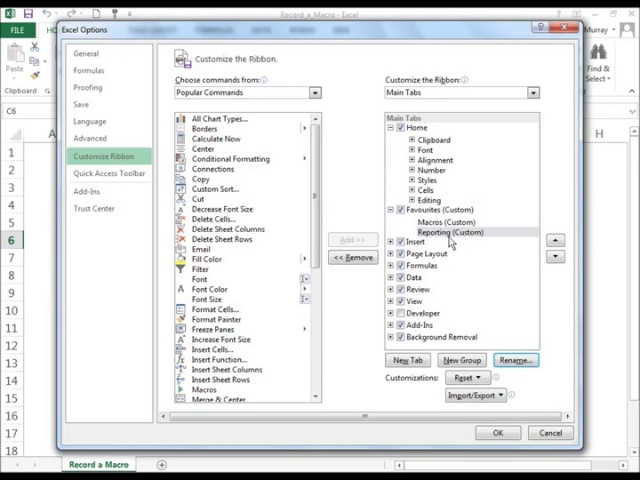The height and width of the screenshot is (480, 640).
Task: Click the FILE tab in Excel
Action: click(x=18, y=30)
